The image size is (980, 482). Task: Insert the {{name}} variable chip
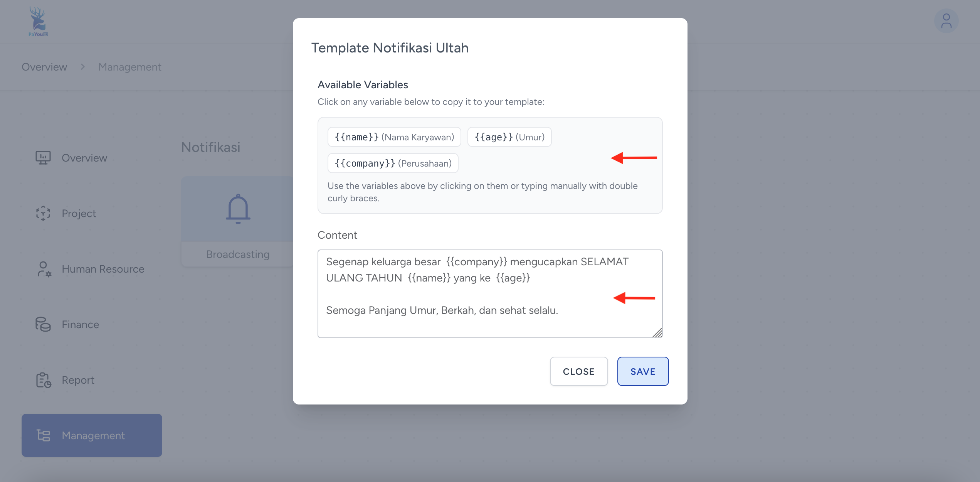pos(394,137)
